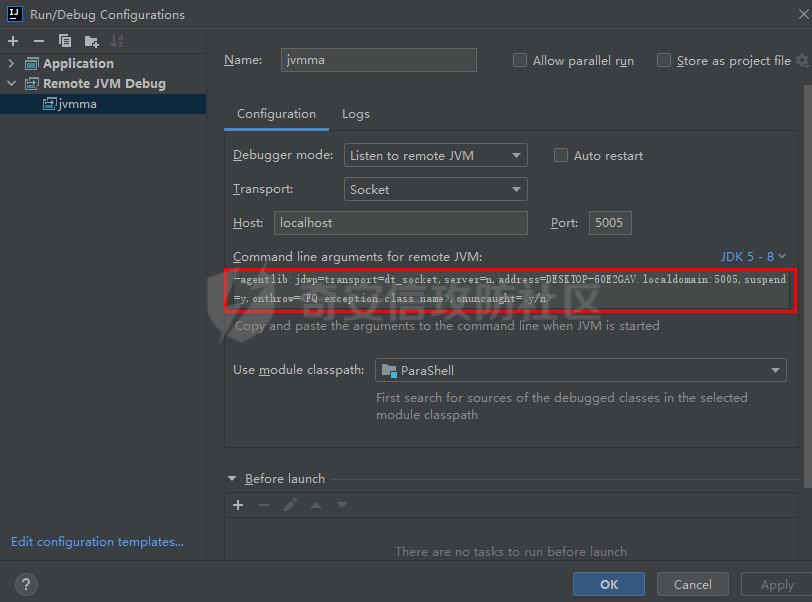This screenshot has width=812, height=602.
Task: Add a new run configuration
Action: pyautogui.click(x=13, y=41)
